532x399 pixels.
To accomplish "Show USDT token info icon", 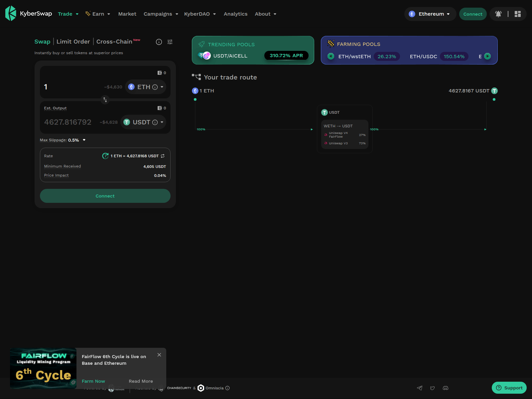I will [x=155, y=122].
